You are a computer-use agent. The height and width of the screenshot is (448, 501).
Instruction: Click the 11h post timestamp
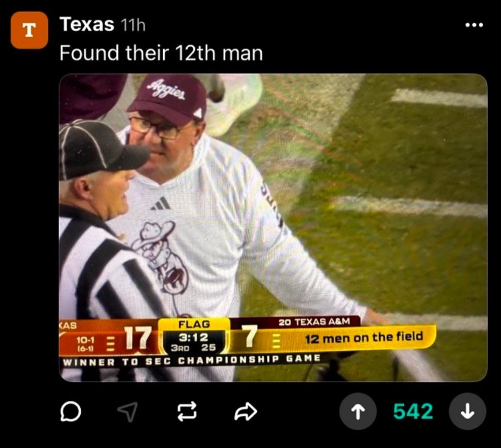click(x=133, y=25)
